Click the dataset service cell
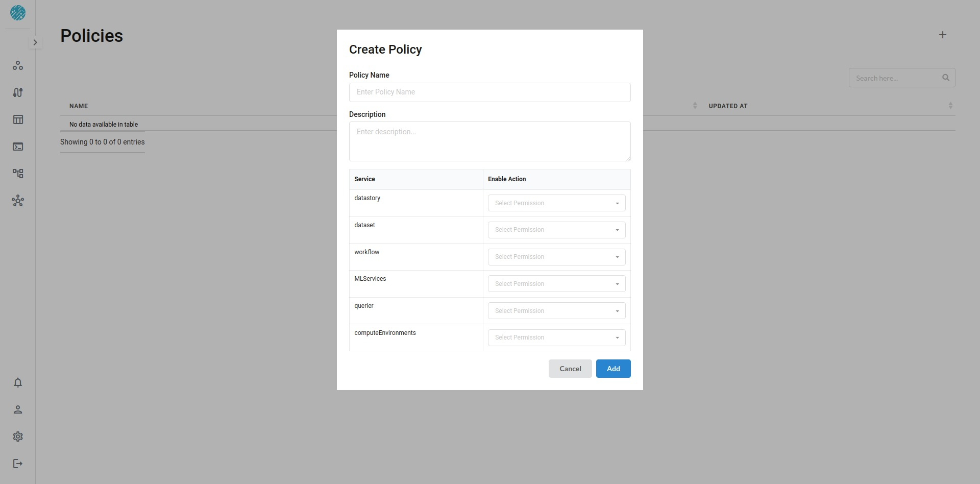This screenshot has height=484, width=980. (x=416, y=230)
